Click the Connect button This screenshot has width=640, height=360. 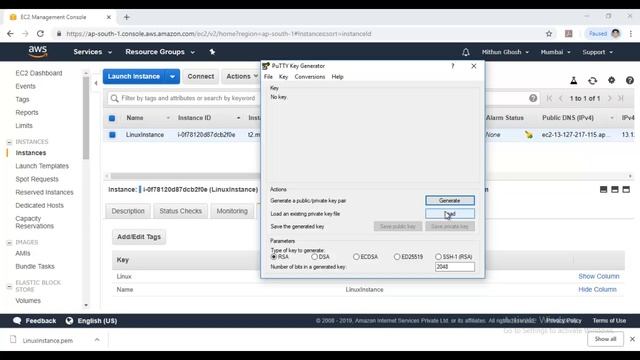click(200, 76)
